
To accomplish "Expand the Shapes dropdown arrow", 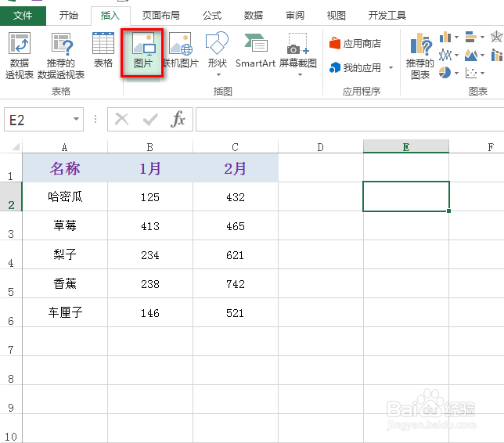I will point(218,75).
